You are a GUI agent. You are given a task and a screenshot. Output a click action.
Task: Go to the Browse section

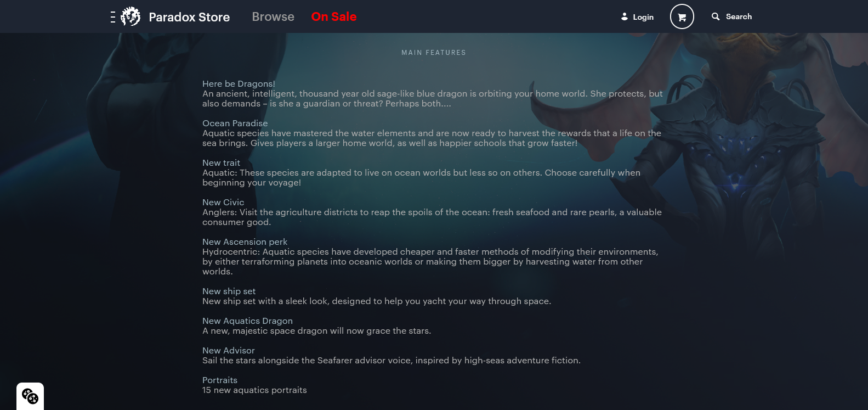coord(273,16)
